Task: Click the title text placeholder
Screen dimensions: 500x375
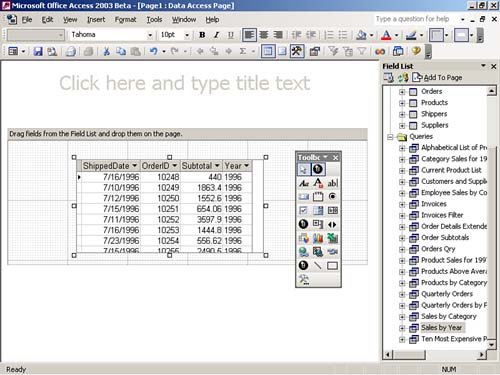Action: tap(185, 83)
